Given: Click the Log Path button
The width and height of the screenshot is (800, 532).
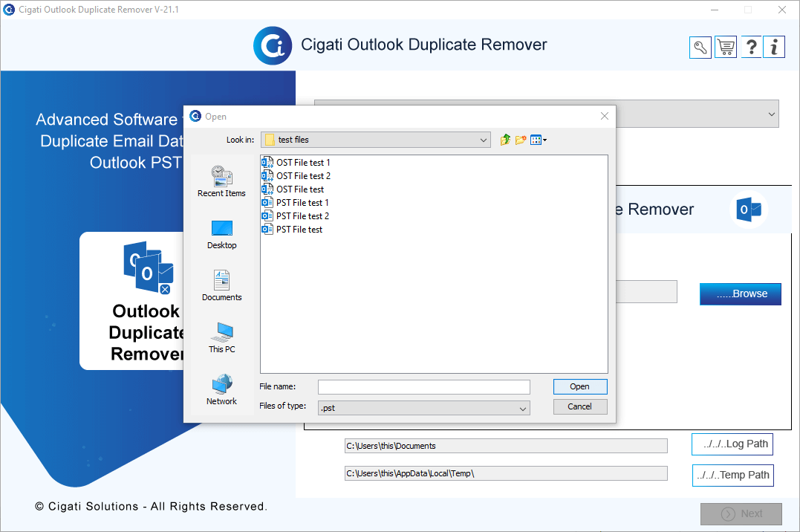Looking at the screenshot, I should (x=732, y=444).
